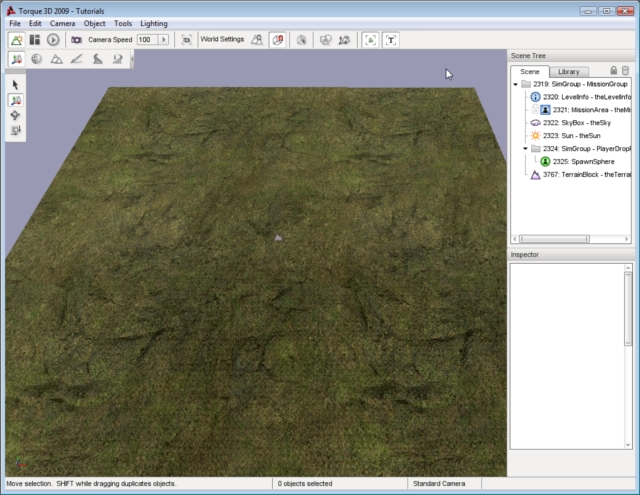Click the World Settings label

point(222,40)
